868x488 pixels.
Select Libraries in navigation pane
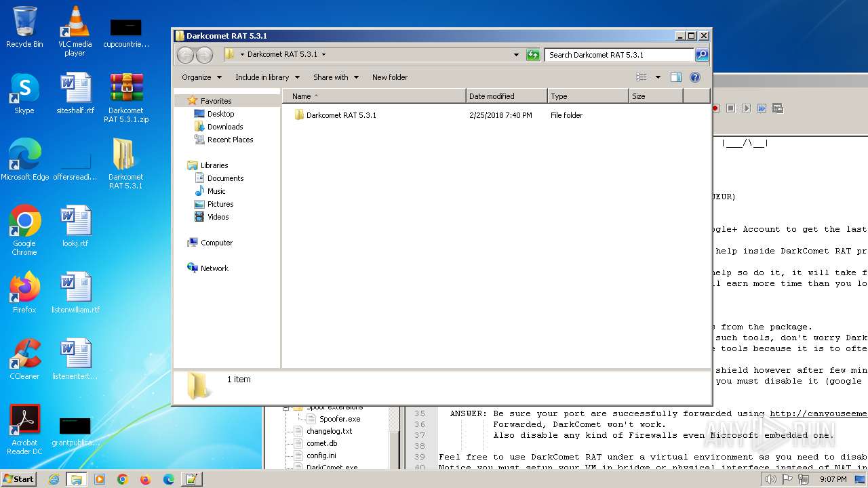click(214, 165)
